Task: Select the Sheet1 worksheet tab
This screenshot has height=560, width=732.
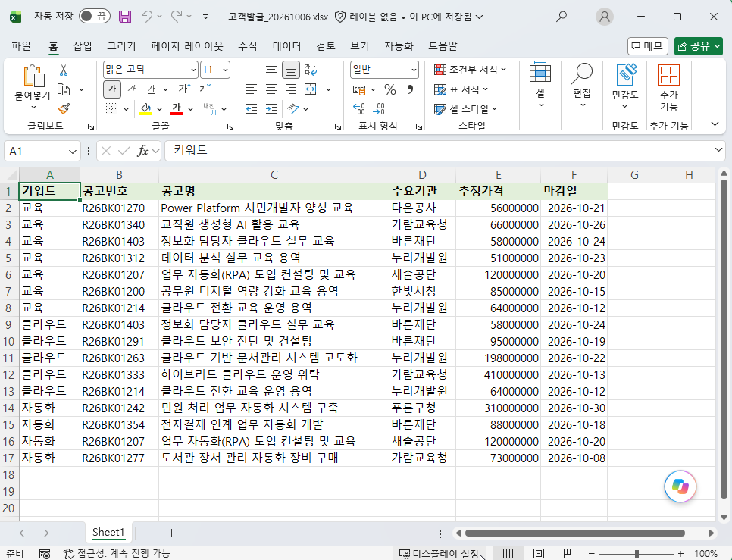Action: [108, 533]
